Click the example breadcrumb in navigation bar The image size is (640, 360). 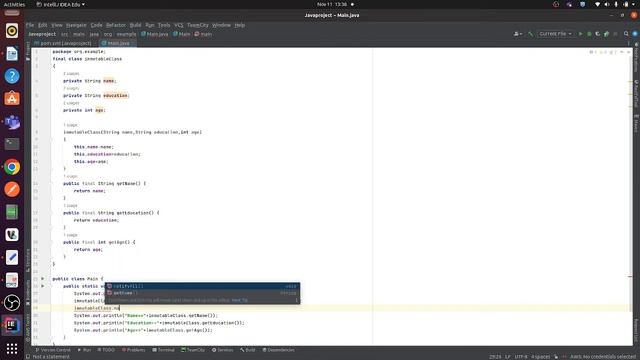127,34
